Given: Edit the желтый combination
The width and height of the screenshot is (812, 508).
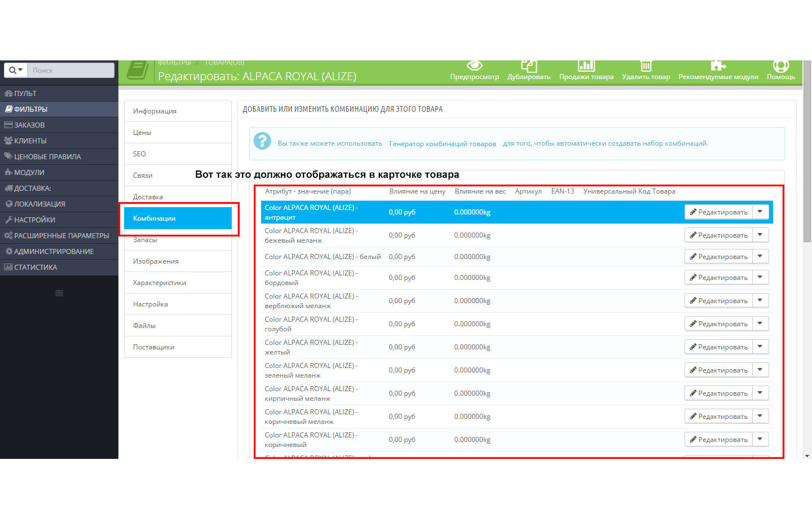Looking at the screenshot, I should pos(718,347).
